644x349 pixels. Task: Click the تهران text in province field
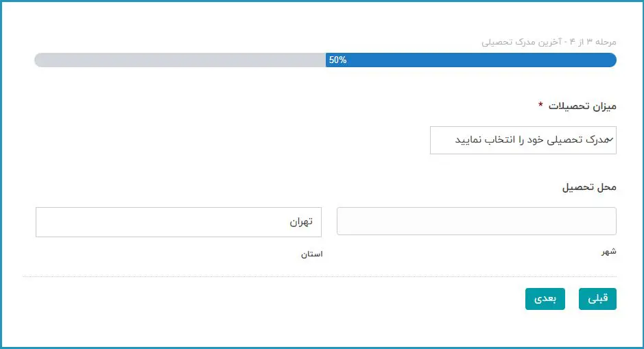[299, 222]
